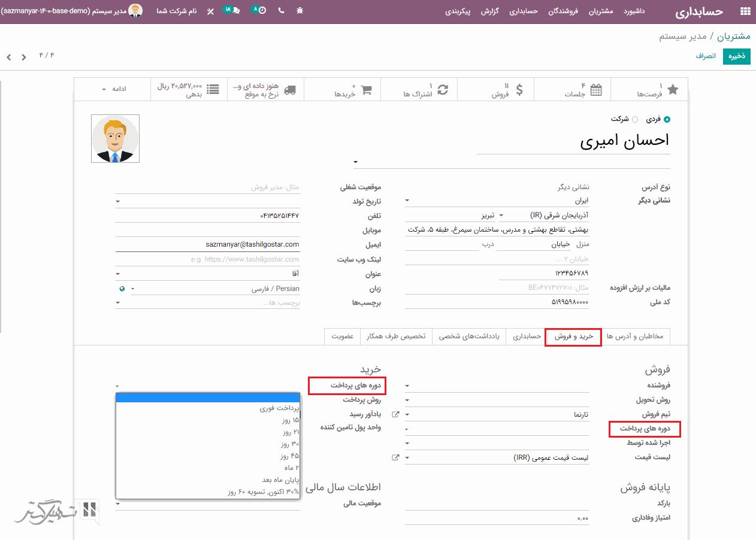This screenshot has width=756, height=540.
Task: Click the customer profile avatar picture
Action: [x=116, y=139]
